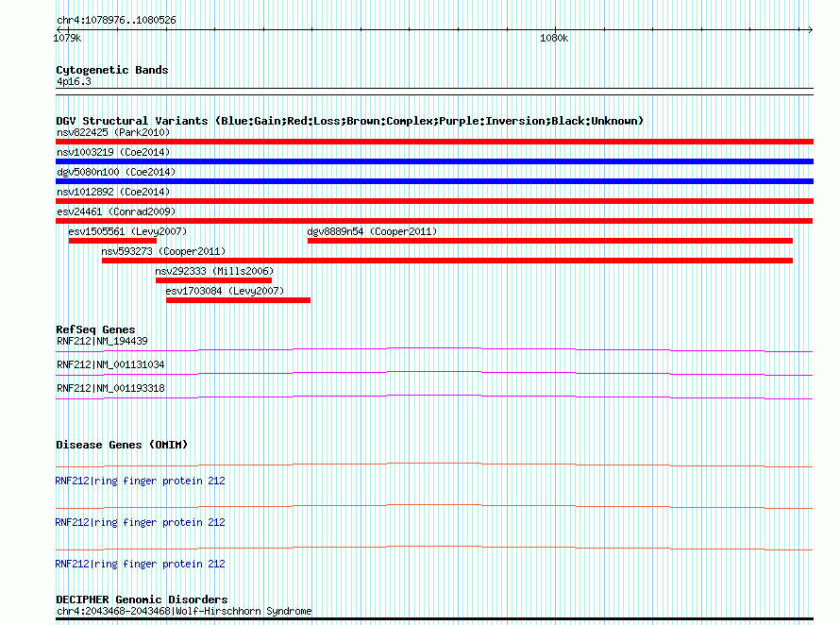
Task: Click the Wolf-Hirschhorn Syndrome DECIPHER entry
Action: tap(184, 611)
